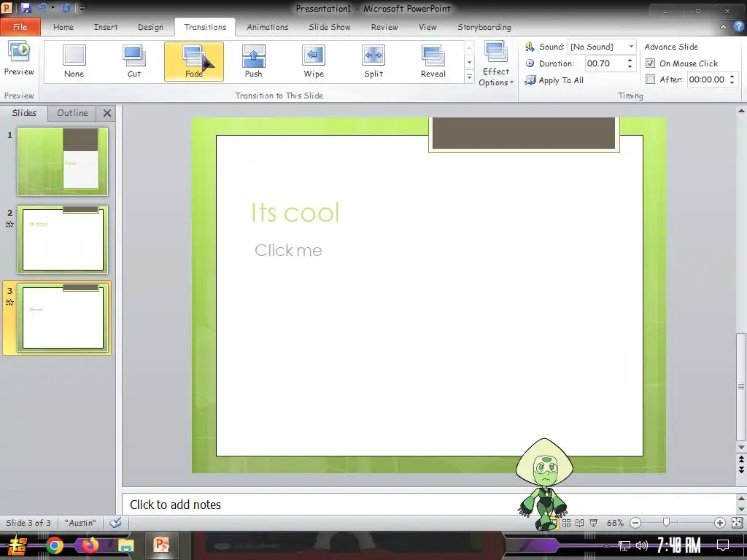Select slide 3 thumbnail
The image size is (747, 560).
pyautogui.click(x=63, y=318)
